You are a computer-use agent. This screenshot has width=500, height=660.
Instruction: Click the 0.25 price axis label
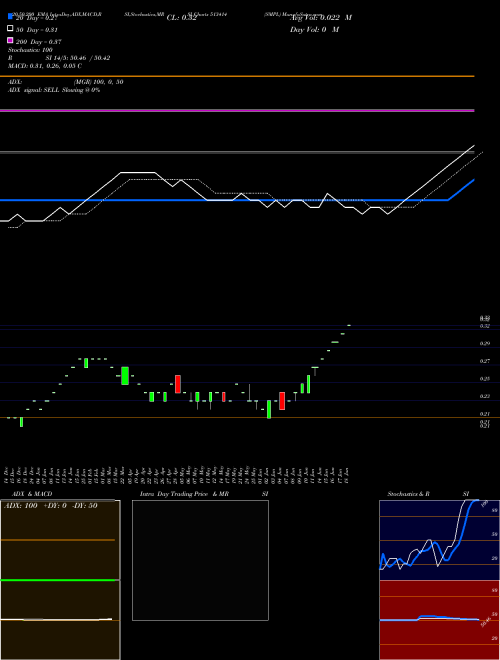(485, 379)
